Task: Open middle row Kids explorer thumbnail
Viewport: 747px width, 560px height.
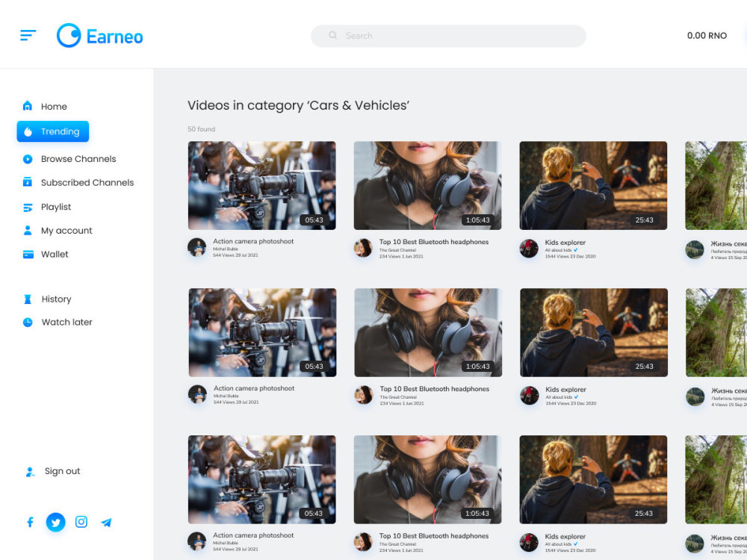Action: tap(594, 332)
